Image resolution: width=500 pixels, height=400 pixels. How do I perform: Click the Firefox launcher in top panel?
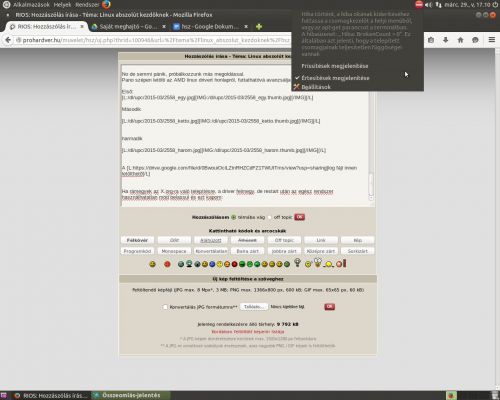[x=106, y=4]
